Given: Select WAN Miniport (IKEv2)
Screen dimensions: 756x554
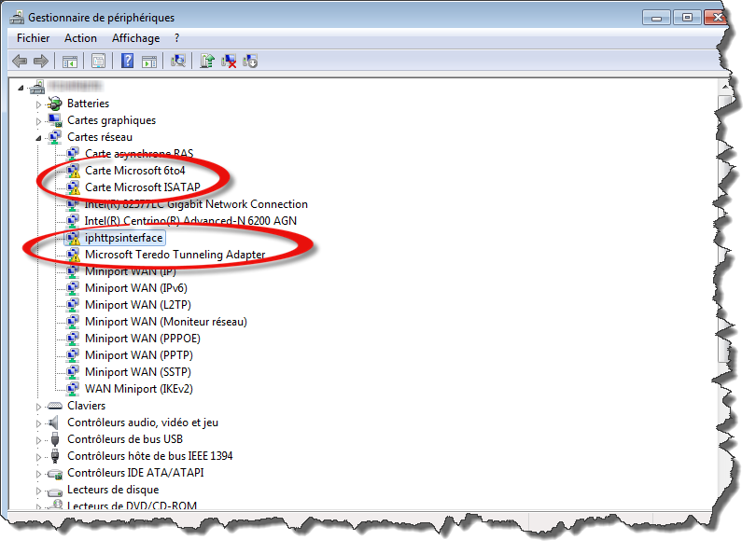Looking at the screenshot, I should tap(139, 389).
